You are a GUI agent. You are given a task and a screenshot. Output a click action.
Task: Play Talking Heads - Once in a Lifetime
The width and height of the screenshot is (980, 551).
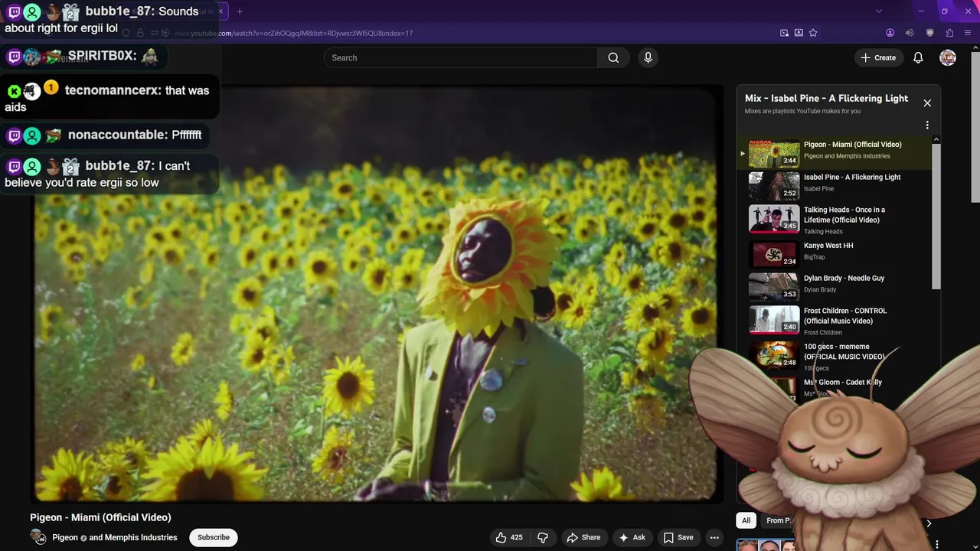(835, 219)
